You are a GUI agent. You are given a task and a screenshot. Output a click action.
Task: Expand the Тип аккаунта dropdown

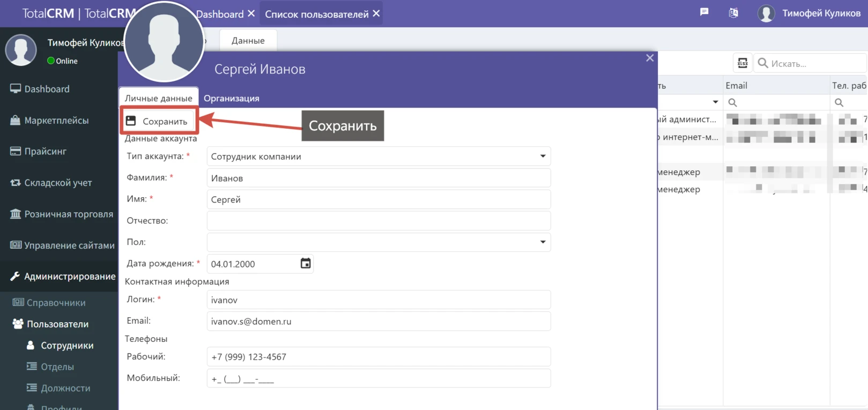pos(543,156)
